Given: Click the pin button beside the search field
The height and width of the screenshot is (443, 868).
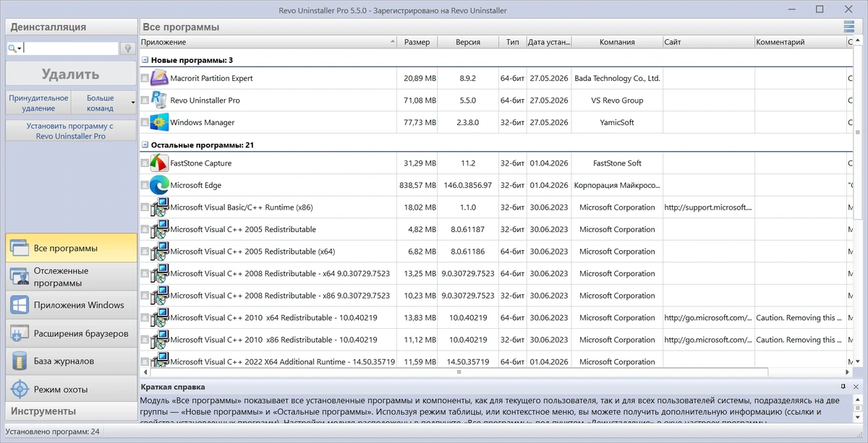Looking at the screenshot, I should click(127, 48).
